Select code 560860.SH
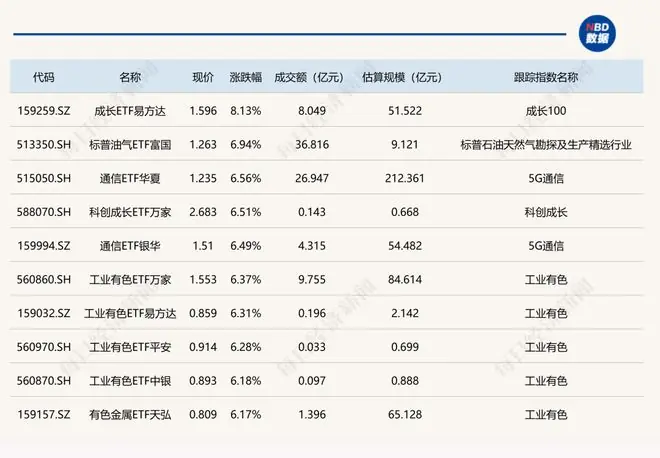Image resolution: width=660 pixels, height=458 pixels. tap(44, 280)
